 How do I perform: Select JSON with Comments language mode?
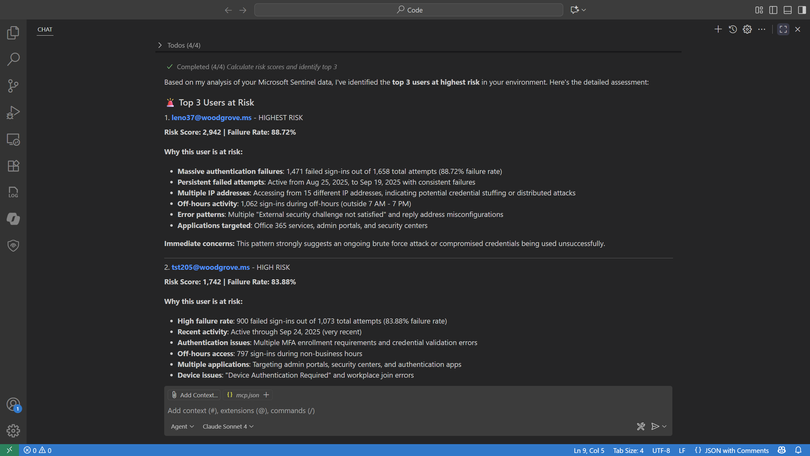731,450
